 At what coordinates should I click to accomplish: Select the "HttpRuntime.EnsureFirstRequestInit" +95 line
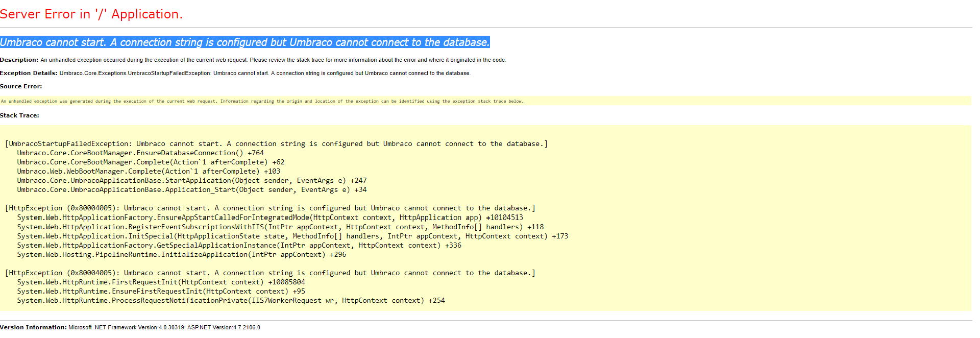point(161,292)
